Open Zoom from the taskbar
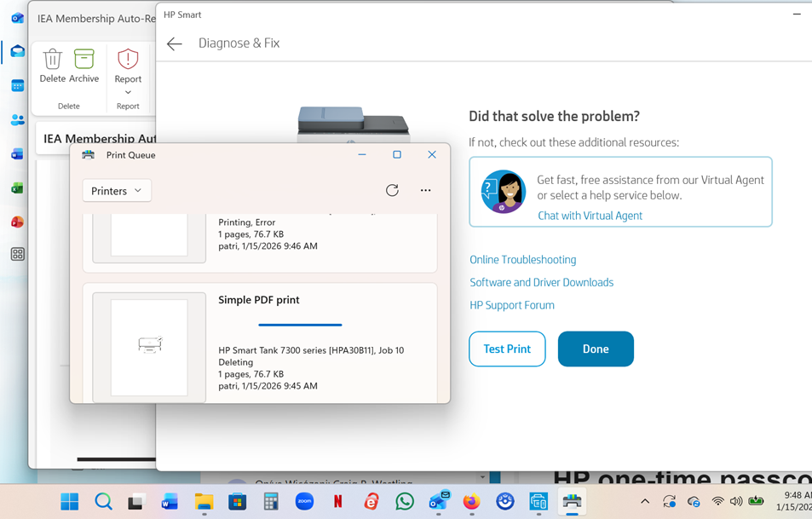The image size is (812, 519). pos(304,501)
